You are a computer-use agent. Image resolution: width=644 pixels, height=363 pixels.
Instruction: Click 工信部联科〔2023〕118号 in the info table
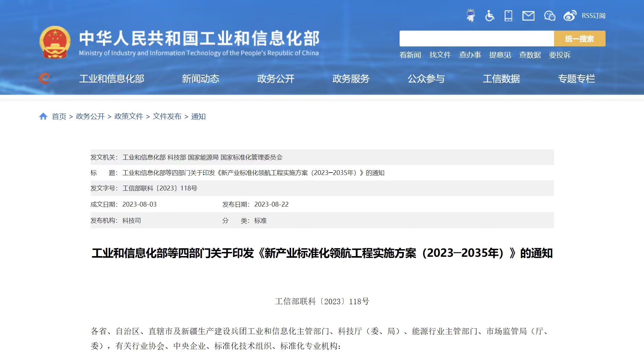[x=160, y=188]
